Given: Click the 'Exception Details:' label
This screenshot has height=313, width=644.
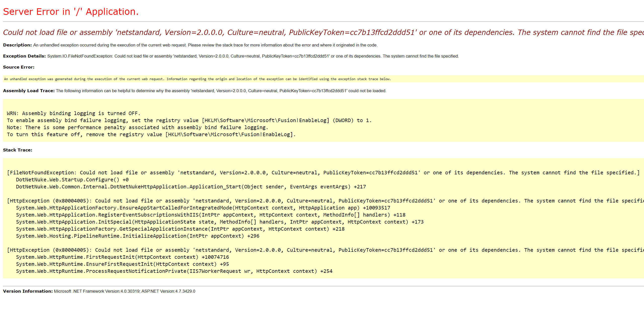Looking at the screenshot, I should 24,56.
